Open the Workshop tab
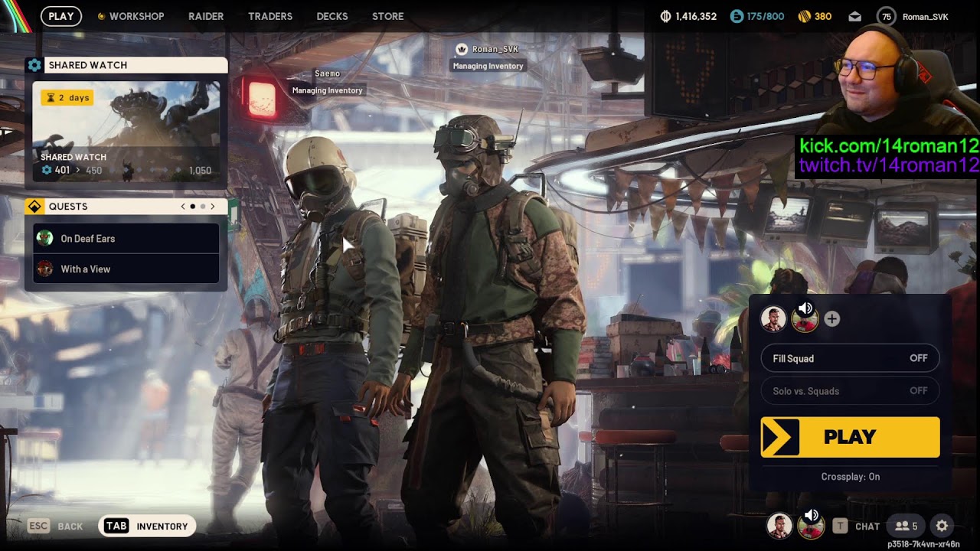The image size is (980, 551). coord(136,16)
